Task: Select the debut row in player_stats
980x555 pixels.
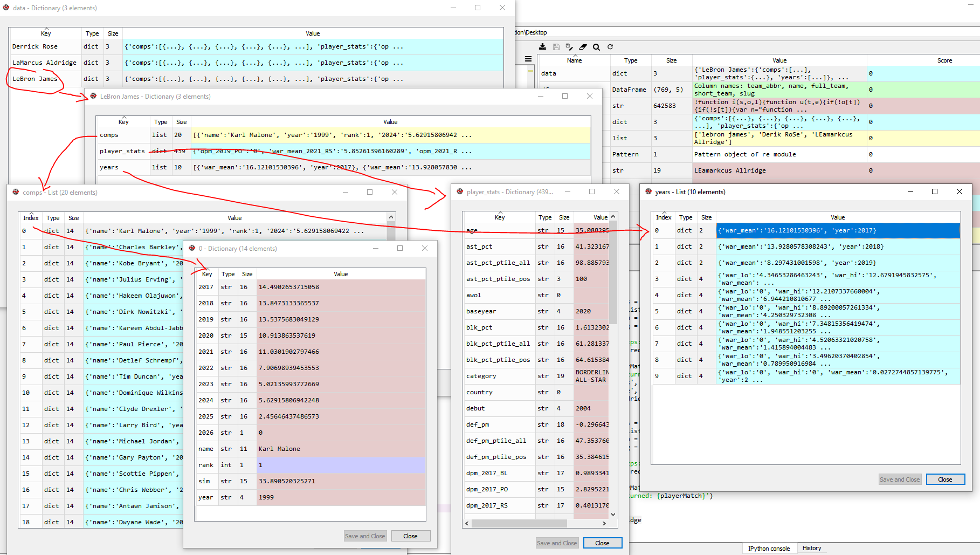Action: [536, 408]
